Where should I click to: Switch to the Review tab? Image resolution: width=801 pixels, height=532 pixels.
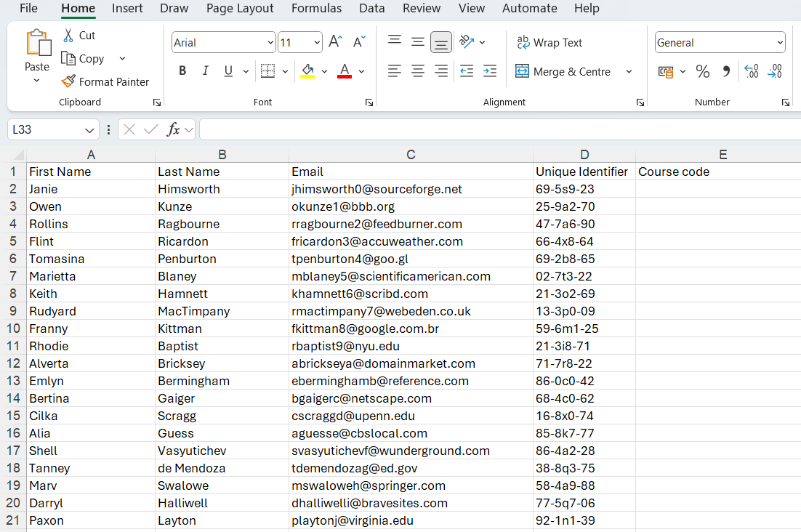(x=422, y=8)
